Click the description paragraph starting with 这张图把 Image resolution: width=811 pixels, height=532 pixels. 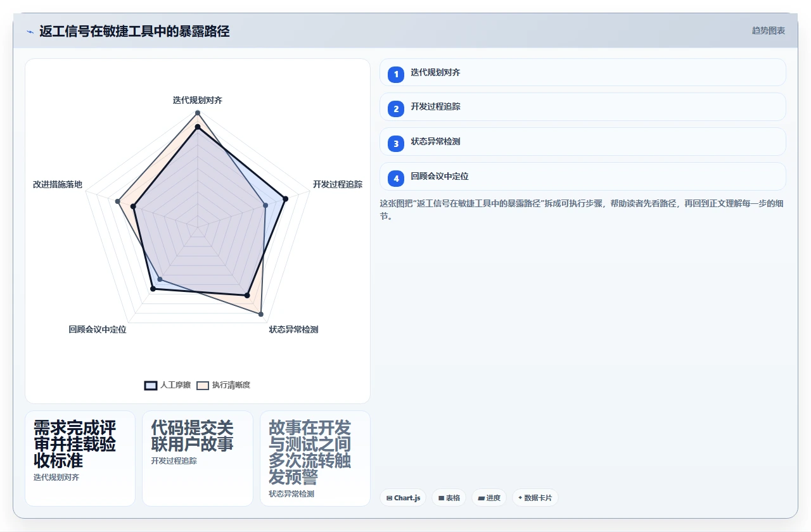(582, 210)
